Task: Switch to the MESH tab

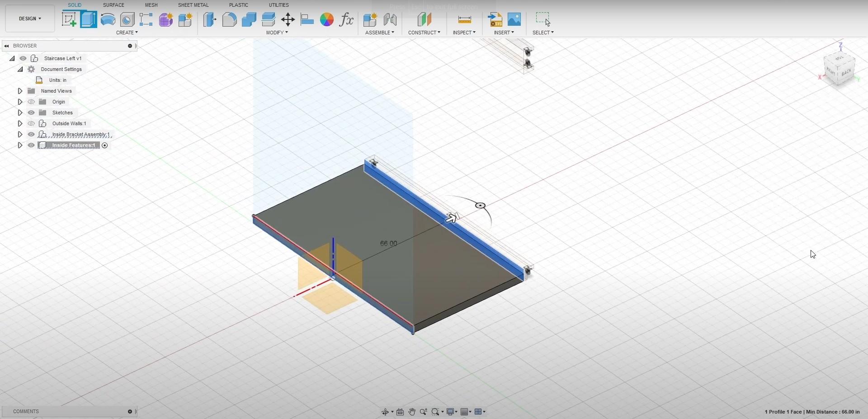Action: 151,5
